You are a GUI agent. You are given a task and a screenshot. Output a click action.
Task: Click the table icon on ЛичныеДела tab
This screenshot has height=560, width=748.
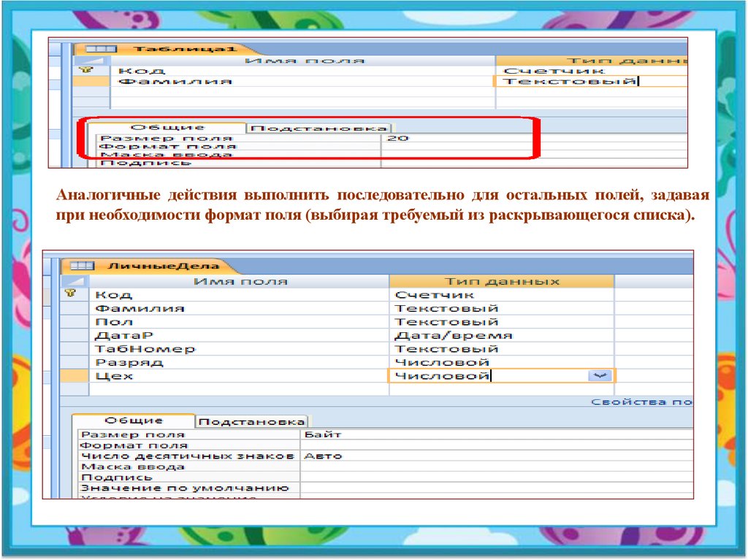[82, 266]
